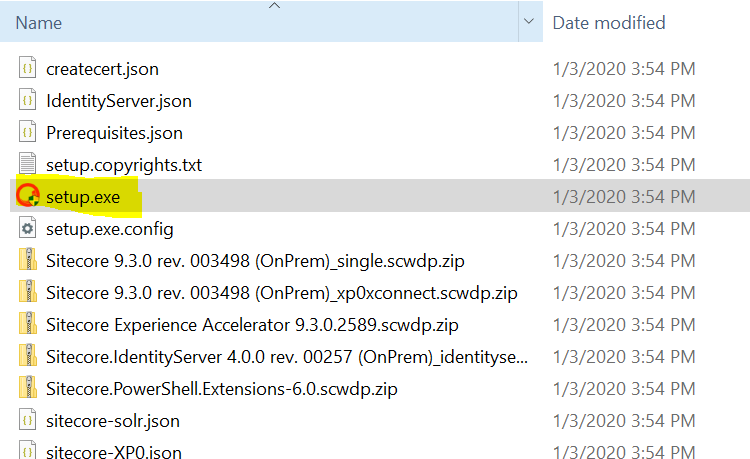
Task: Select Sitecore Experience Accelerator 9.3.0.2589.scwdp.zip name
Action: pos(252,325)
